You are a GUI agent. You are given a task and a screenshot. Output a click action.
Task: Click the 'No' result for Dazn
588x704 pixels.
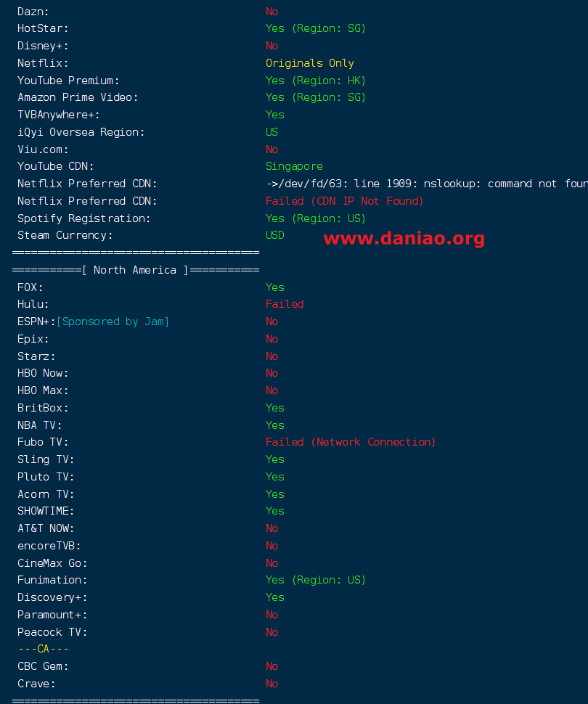tap(271, 12)
